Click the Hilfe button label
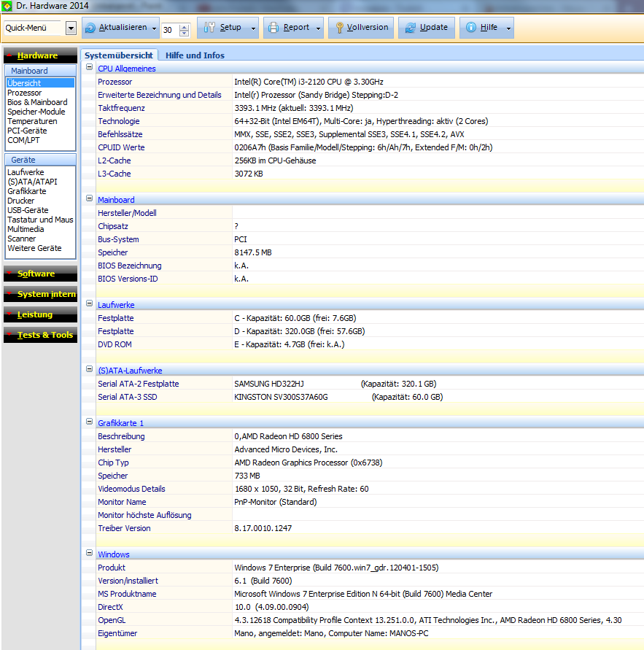Screen dimensions: 644x650 coord(489,28)
